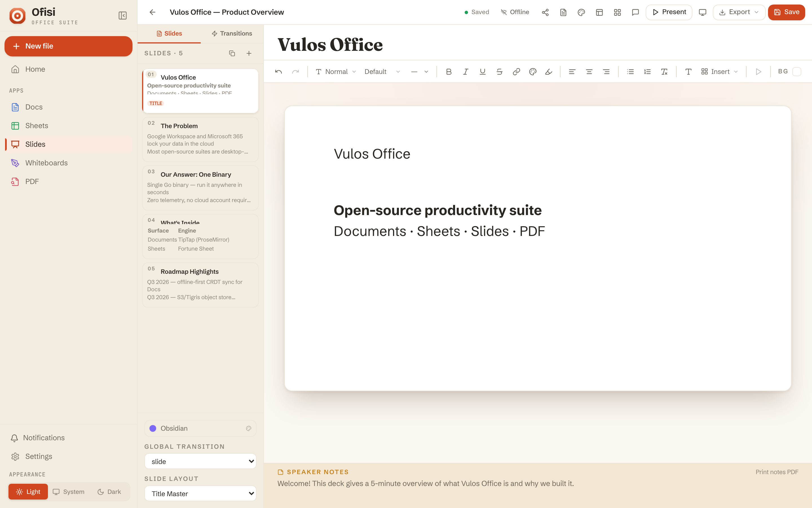Switch appearance to Dark
This screenshot has width=812, height=508.
[x=109, y=492]
